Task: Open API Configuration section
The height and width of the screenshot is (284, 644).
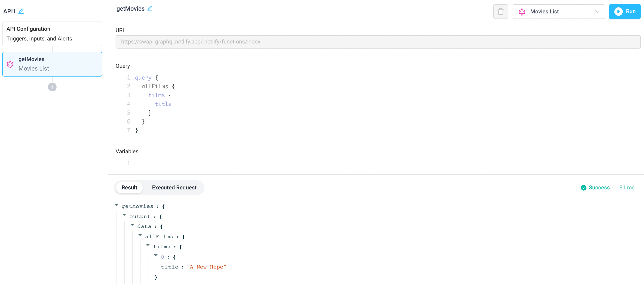Action: click(52, 29)
